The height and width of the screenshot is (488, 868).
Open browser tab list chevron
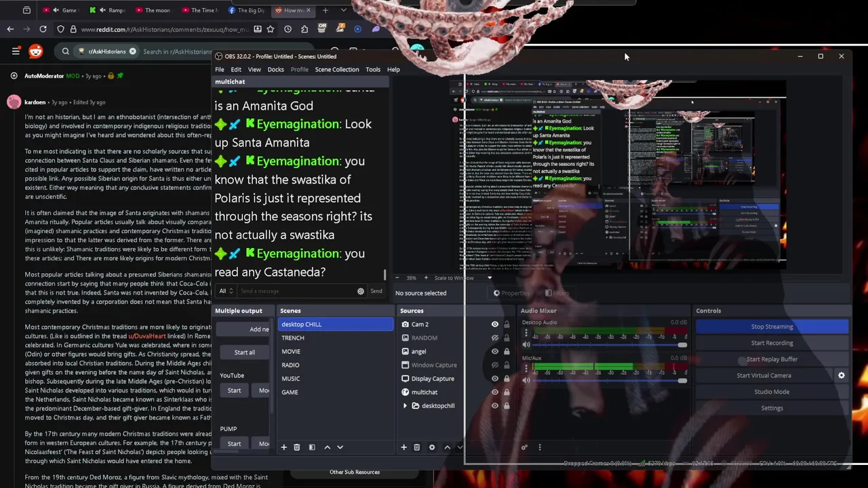point(344,10)
